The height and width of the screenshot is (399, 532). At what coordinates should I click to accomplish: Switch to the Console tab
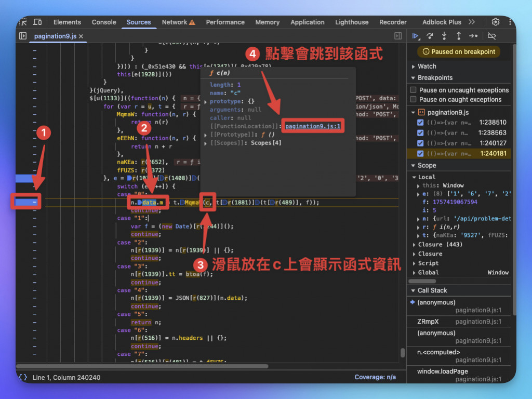(104, 22)
